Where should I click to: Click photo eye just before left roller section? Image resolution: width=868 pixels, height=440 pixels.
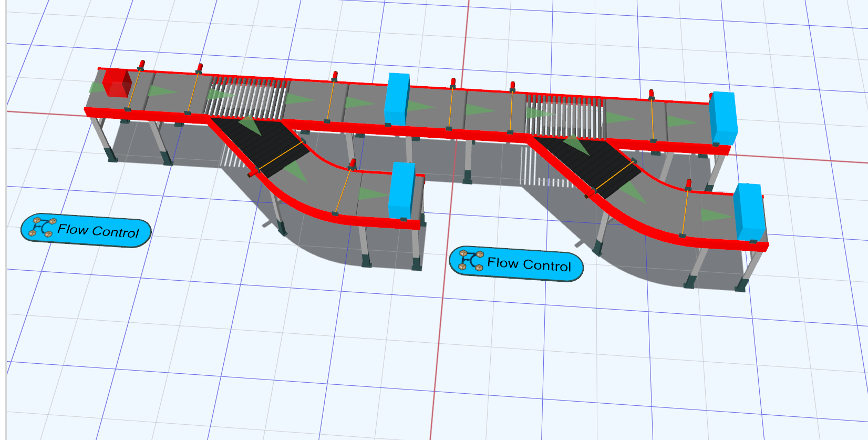(199, 68)
